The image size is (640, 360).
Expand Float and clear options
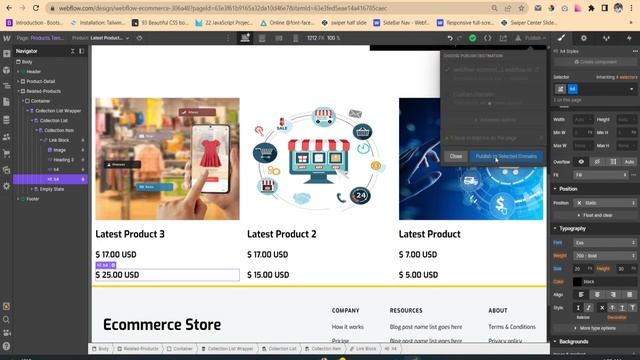tap(595, 215)
